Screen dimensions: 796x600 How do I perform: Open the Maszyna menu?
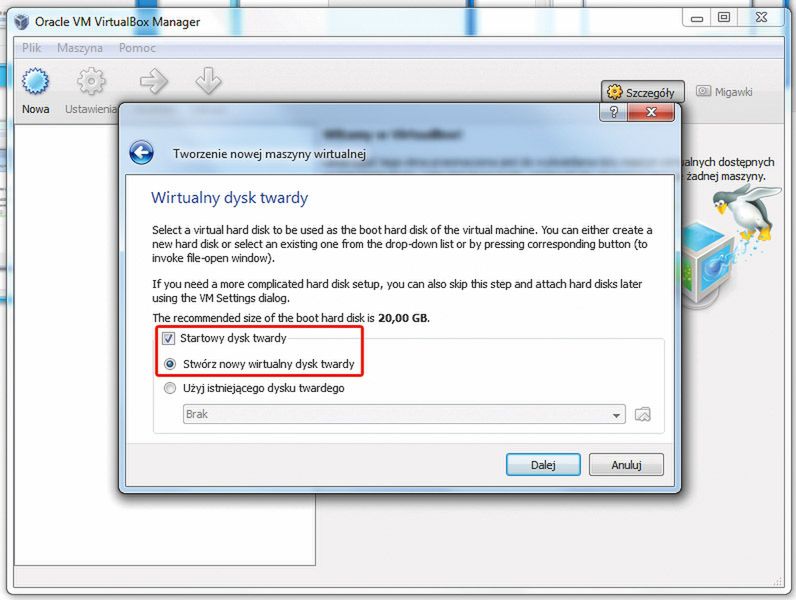(x=80, y=48)
